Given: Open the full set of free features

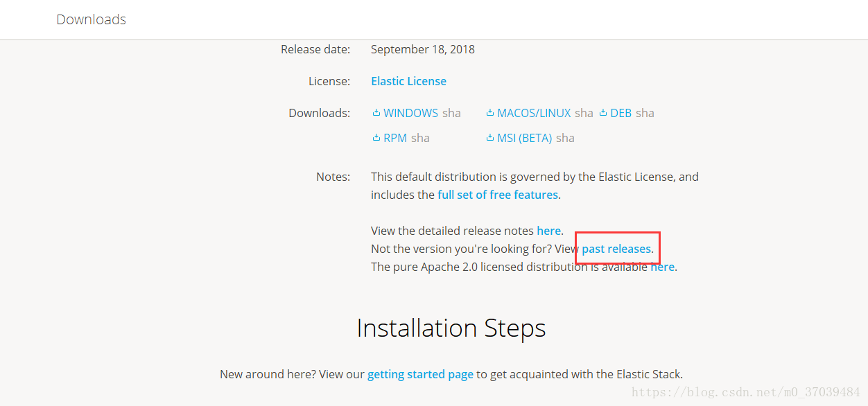Looking at the screenshot, I should pos(497,195).
